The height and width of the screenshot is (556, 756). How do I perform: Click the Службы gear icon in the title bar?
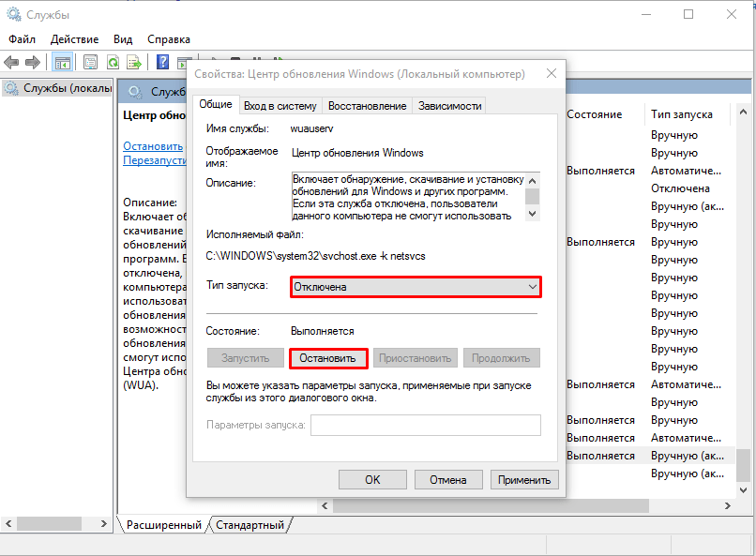(14, 14)
